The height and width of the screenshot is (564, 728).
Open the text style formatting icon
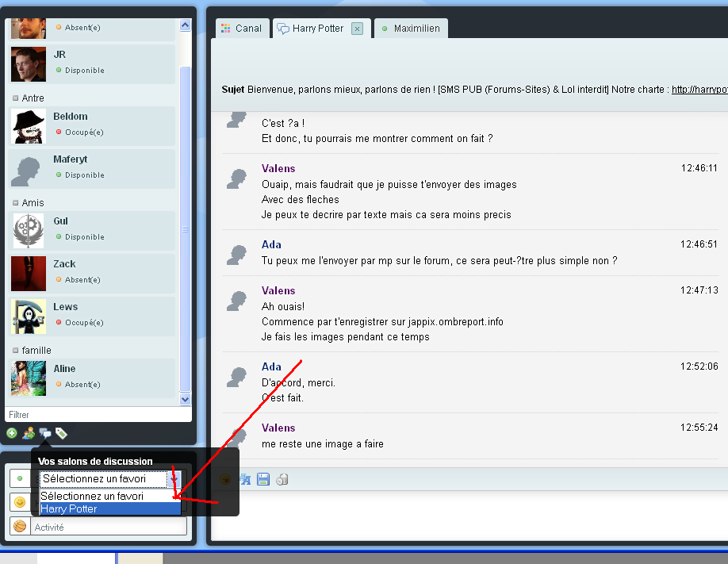tap(245, 479)
